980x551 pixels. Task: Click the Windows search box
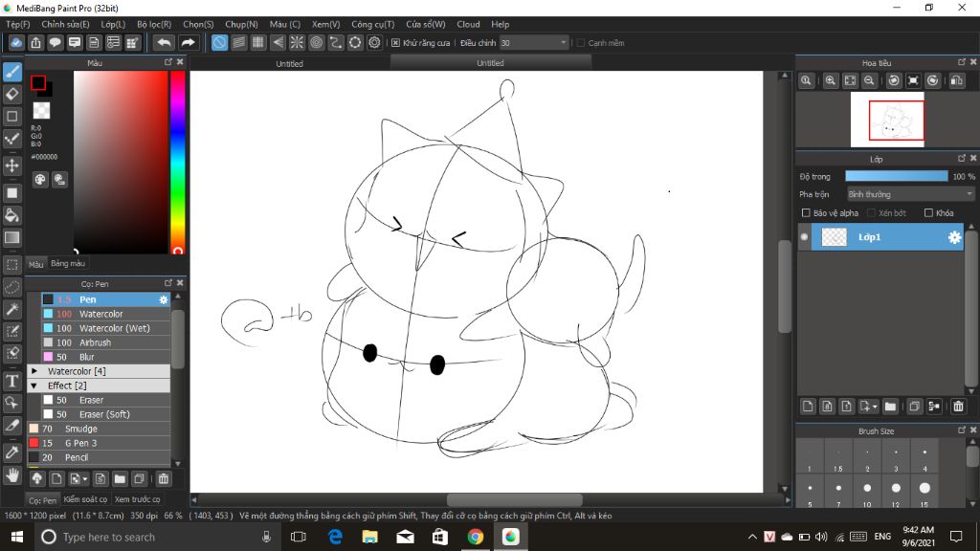pos(156,537)
